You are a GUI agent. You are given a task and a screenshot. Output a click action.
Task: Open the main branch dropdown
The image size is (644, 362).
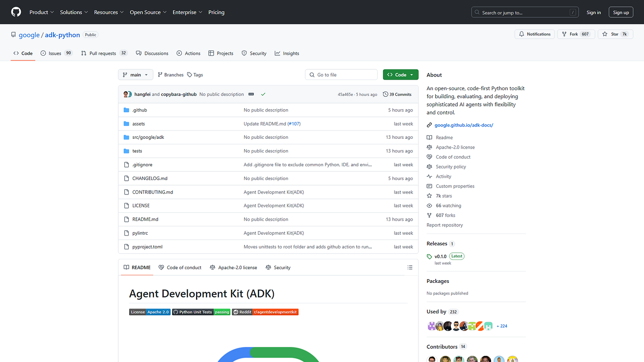pos(135,75)
